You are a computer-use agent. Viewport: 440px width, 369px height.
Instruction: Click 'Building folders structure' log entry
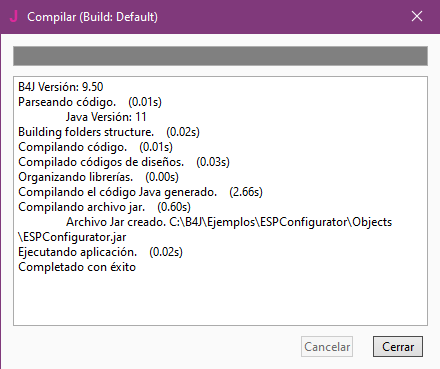click(x=109, y=132)
